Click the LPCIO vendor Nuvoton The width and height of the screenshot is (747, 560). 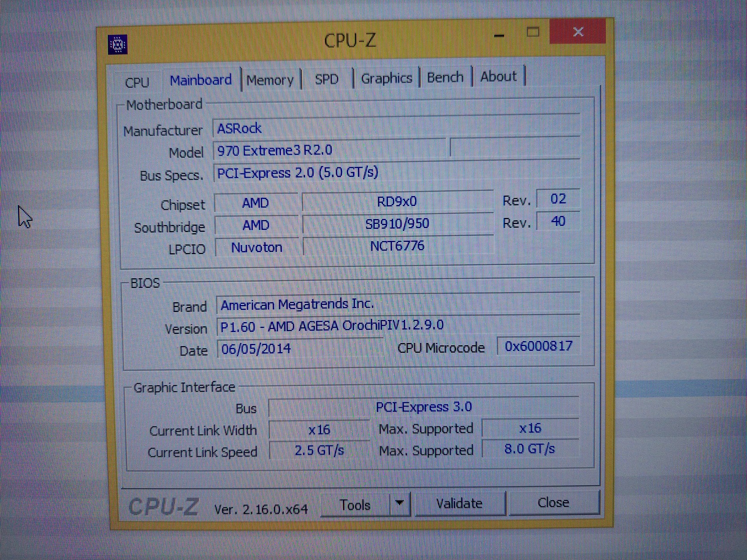[x=256, y=247]
